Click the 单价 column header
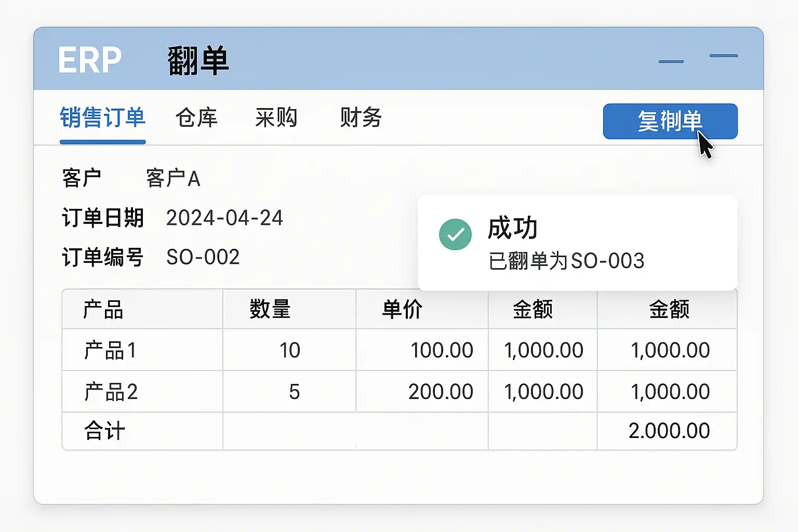This screenshot has width=798, height=532. pyautogui.click(x=402, y=310)
